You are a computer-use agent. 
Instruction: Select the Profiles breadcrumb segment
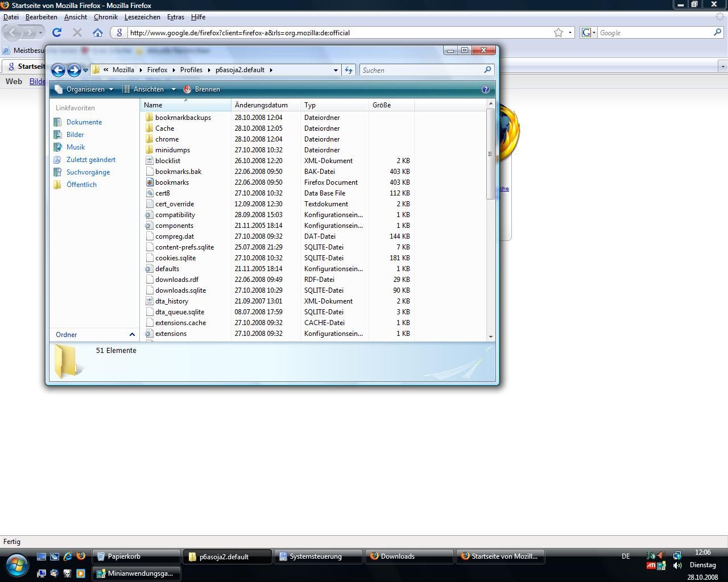pos(191,70)
